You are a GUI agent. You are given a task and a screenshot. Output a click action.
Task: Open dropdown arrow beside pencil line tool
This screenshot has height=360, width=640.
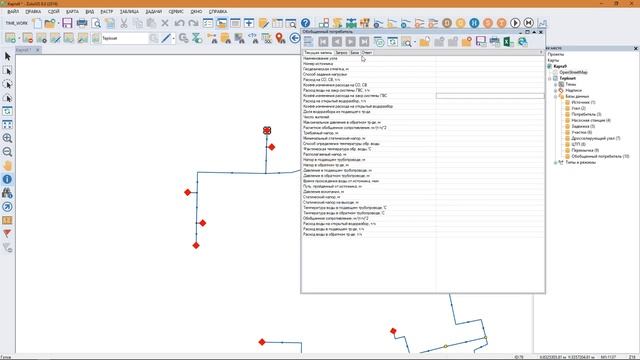(x=173, y=38)
